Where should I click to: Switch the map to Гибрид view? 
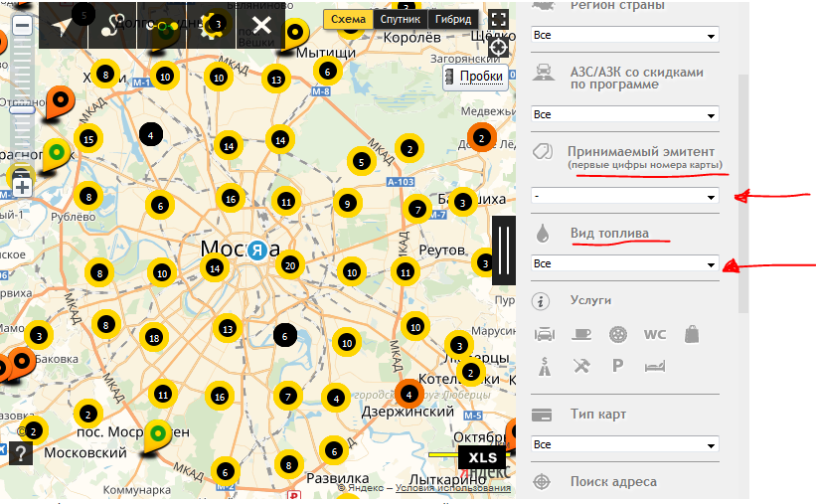click(453, 19)
